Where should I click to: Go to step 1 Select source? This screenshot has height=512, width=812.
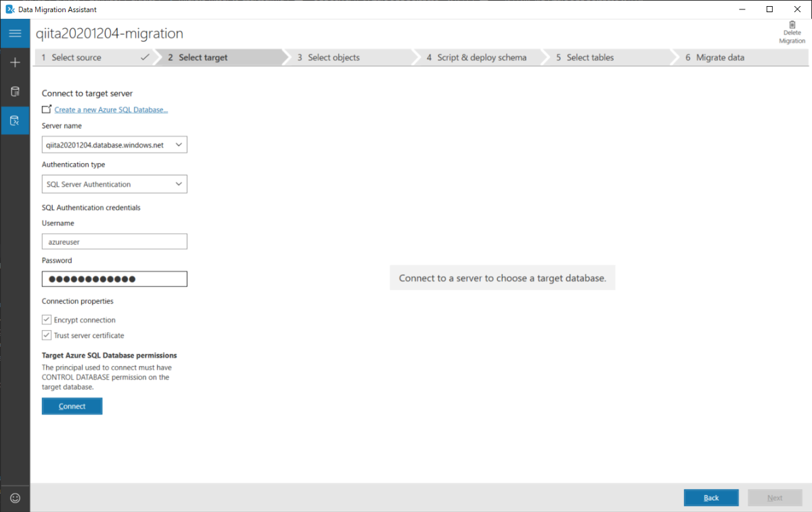(x=95, y=57)
